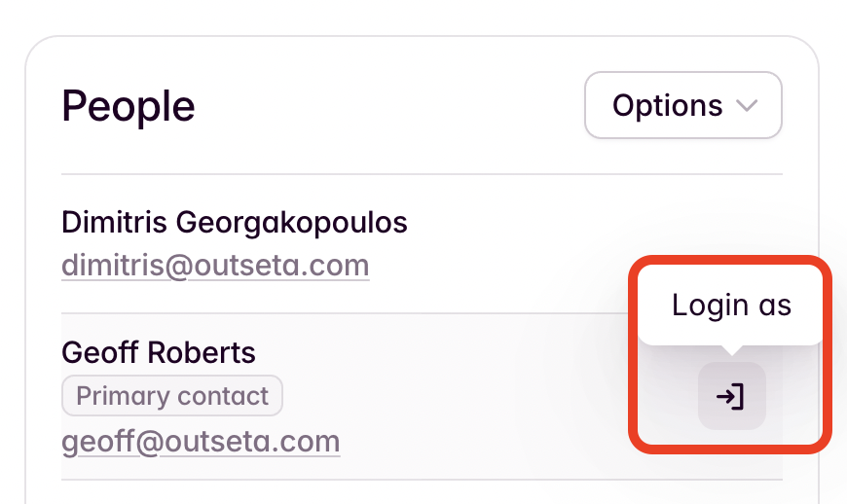Click the tooltip pointer above login icon
The width and height of the screenshot is (847, 504).
731,350
